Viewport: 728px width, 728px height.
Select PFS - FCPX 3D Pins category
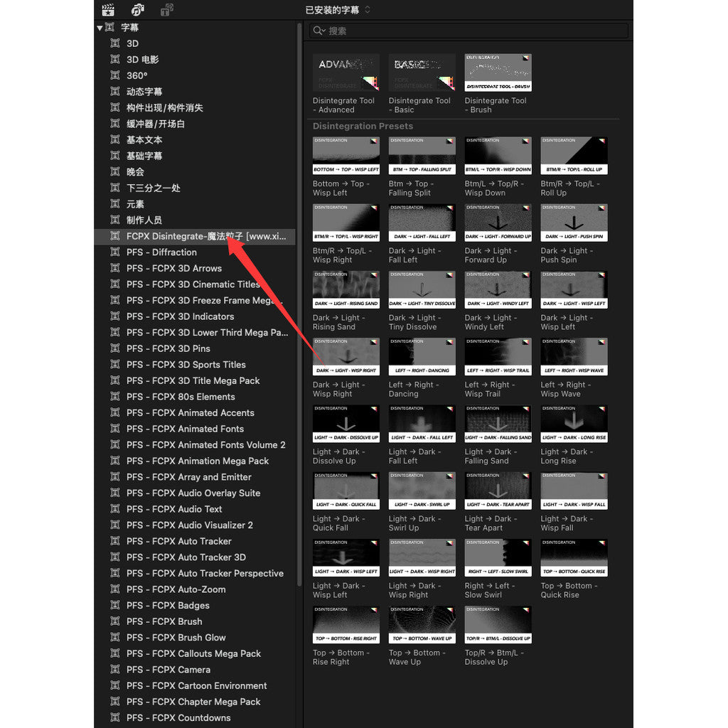[195, 348]
